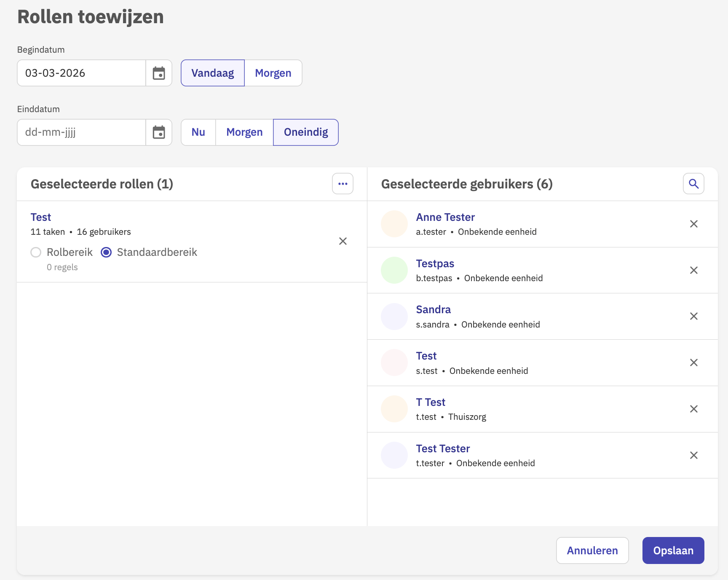The height and width of the screenshot is (580, 728).
Task: Open the Einddatum calendar picker
Action: point(159,132)
